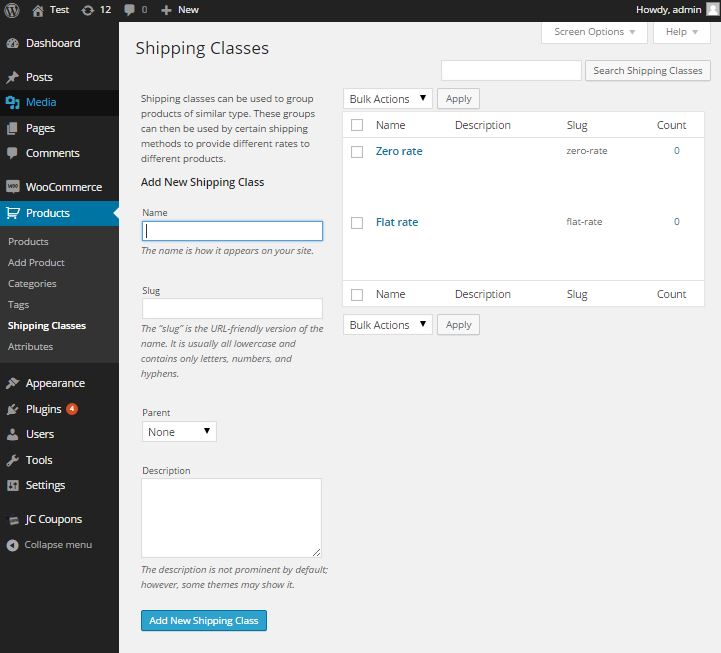The image size is (721, 653).
Task: Open the bottom Bulk Actions dropdown
Action: point(388,325)
